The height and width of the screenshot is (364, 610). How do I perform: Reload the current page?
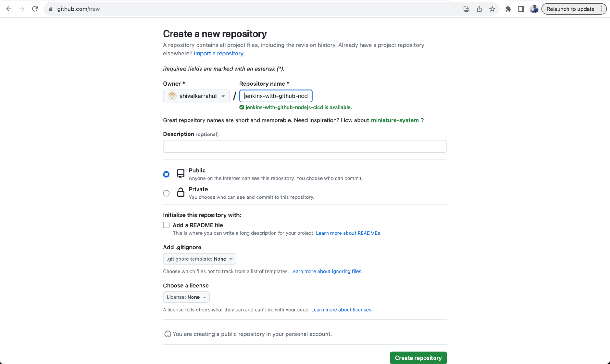click(35, 9)
